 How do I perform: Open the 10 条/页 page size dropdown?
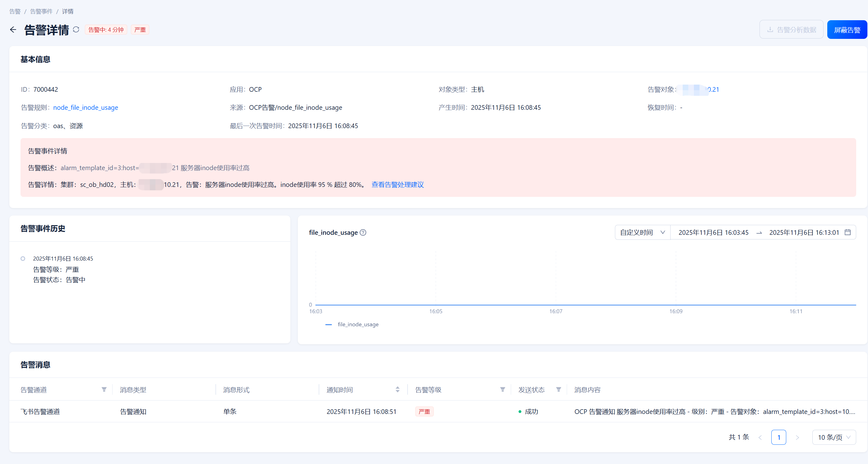pos(834,437)
